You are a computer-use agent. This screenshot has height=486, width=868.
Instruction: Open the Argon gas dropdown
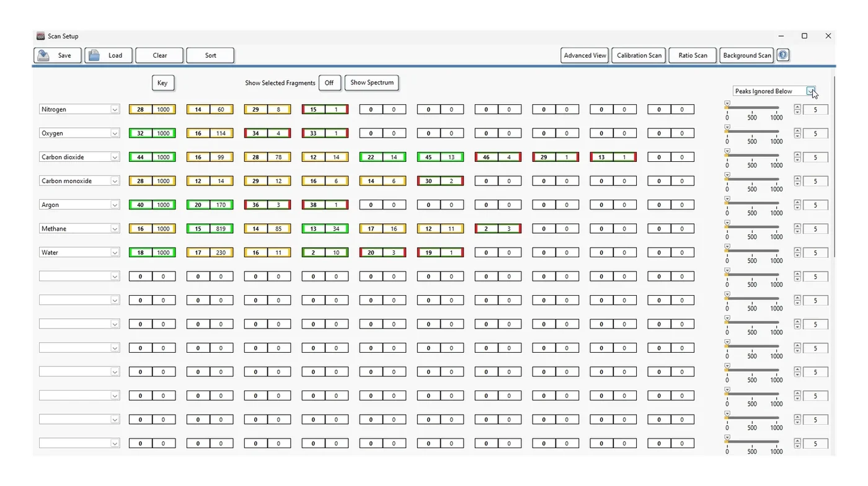point(115,205)
